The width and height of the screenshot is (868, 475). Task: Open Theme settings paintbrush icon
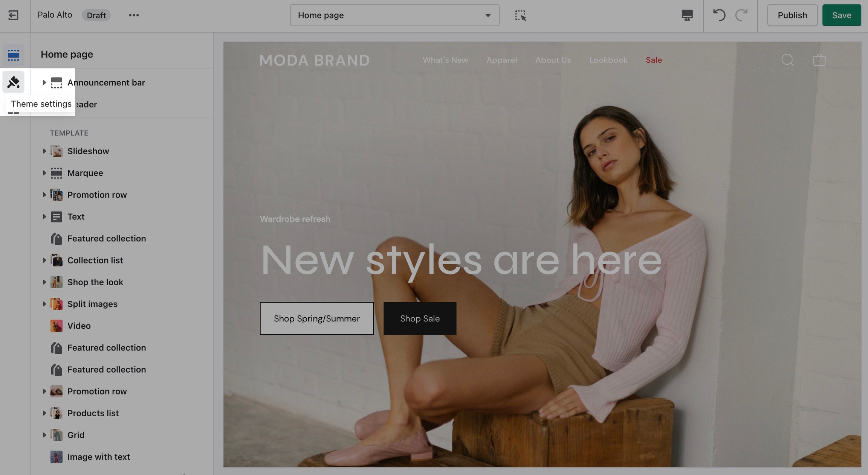(x=13, y=82)
